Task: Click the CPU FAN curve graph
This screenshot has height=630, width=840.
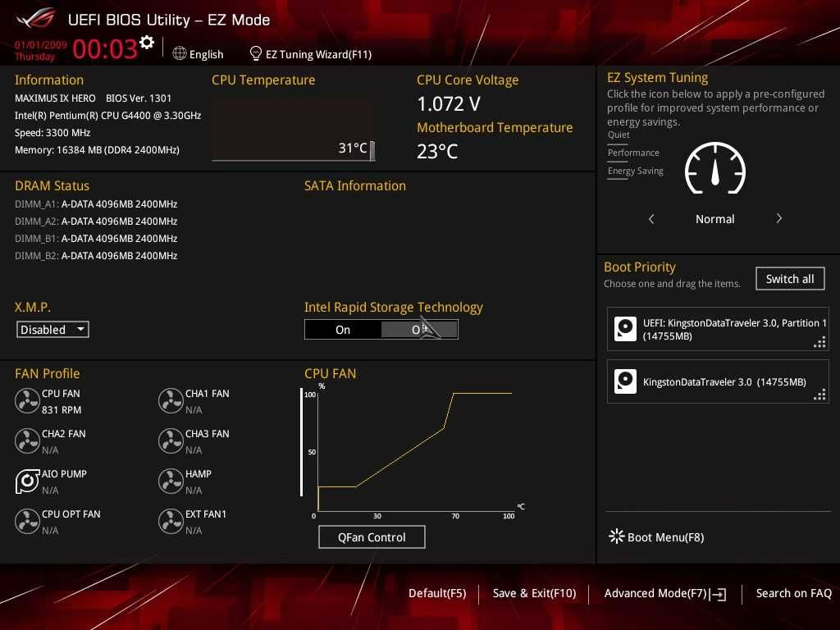Action: point(415,450)
